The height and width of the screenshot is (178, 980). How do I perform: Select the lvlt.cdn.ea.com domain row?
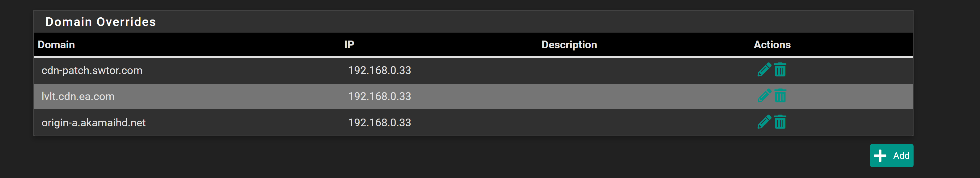point(473,97)
